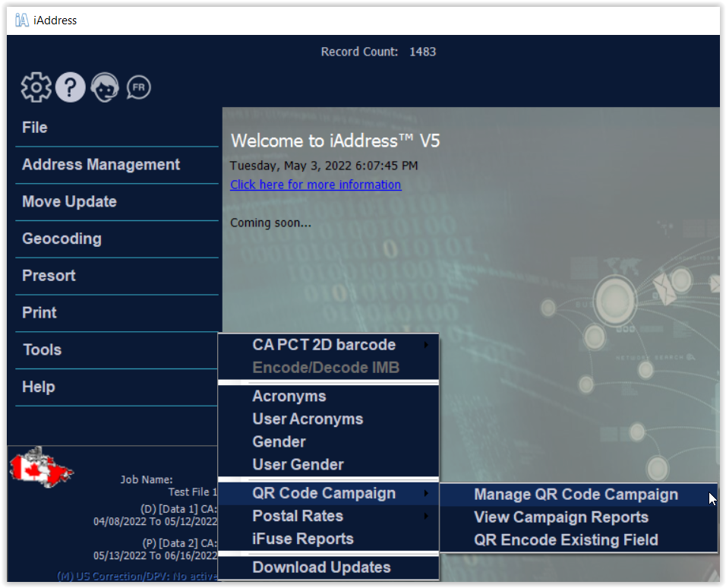Click the 'Click here for more information' link
Image resolution: width=726 pixels, height=588 pixels.
click(x=316, y=185)
